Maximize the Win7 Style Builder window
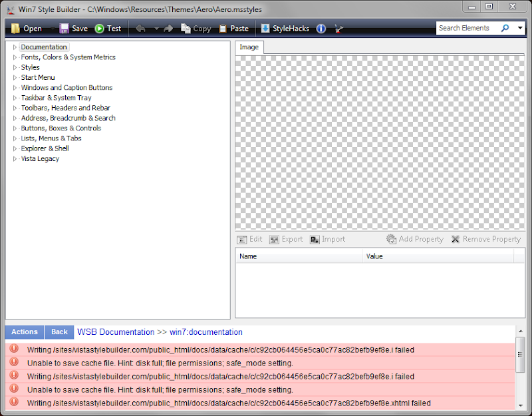Screen dimensions: 532x416 point(489,7)
